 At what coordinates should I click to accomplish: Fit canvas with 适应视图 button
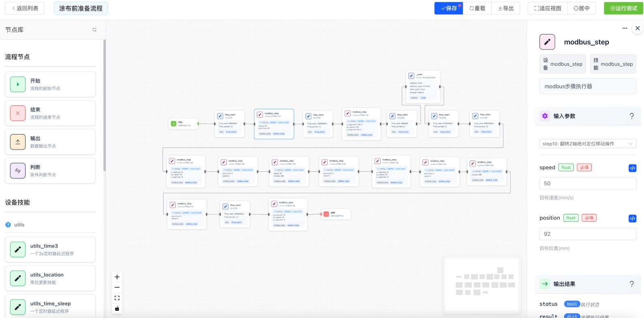click(548, 8)
